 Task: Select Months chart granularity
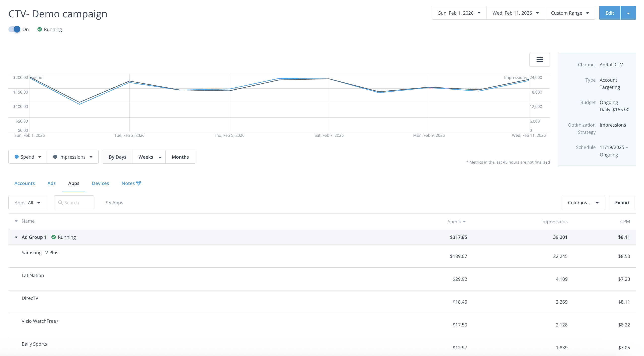180,157
